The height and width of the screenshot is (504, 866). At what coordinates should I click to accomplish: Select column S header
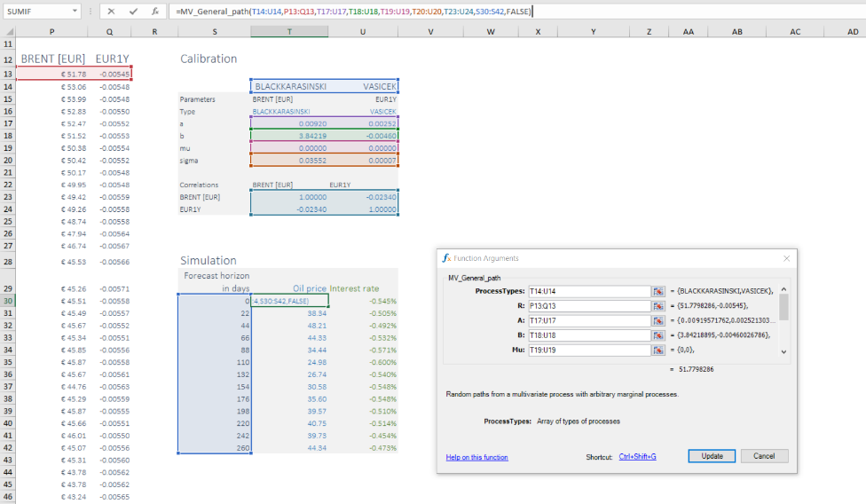click(215, 32)
